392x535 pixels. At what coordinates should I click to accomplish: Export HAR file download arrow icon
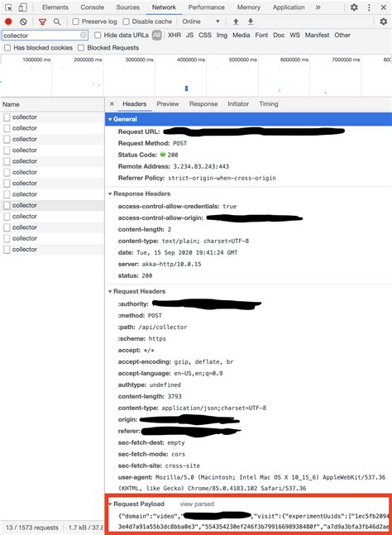tap(251, 21)
